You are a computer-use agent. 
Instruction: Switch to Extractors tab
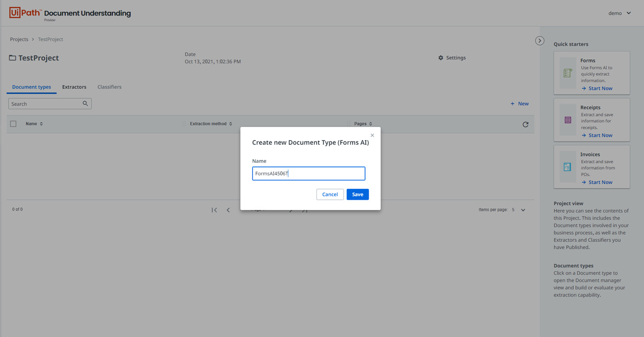pos(74,87)
